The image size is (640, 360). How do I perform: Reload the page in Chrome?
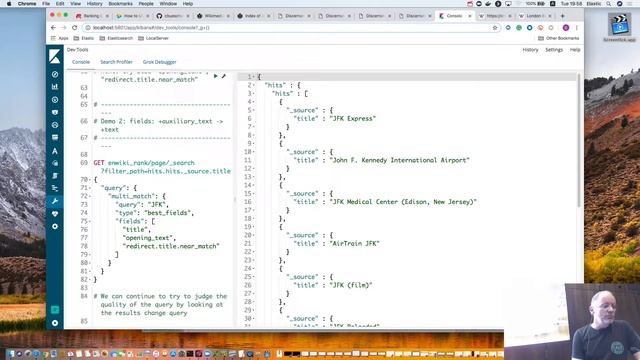74,28
